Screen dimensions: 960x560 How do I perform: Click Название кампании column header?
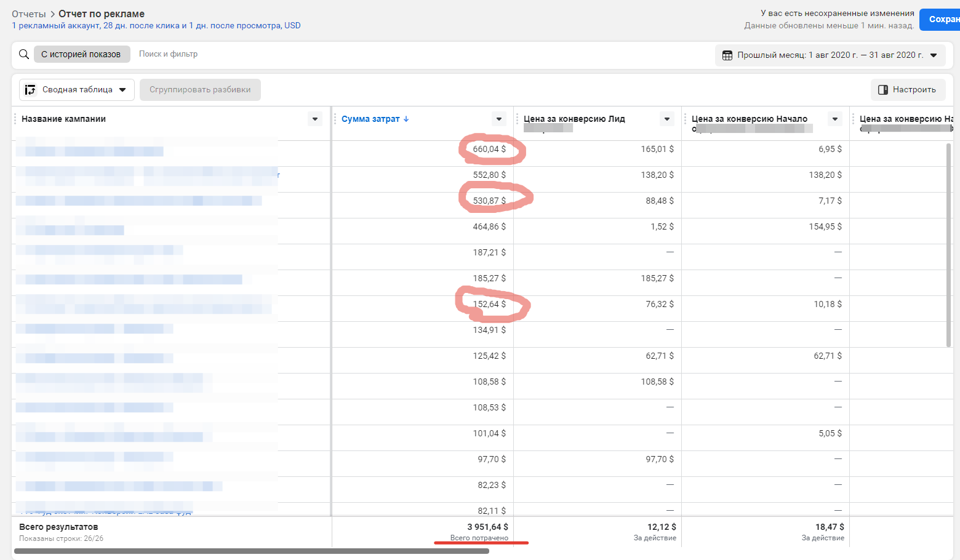point(63,119)
